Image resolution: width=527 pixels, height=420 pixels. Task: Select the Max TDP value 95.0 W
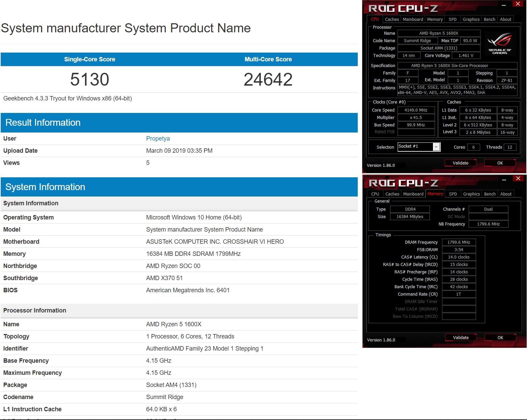click(x=470, y=40)
